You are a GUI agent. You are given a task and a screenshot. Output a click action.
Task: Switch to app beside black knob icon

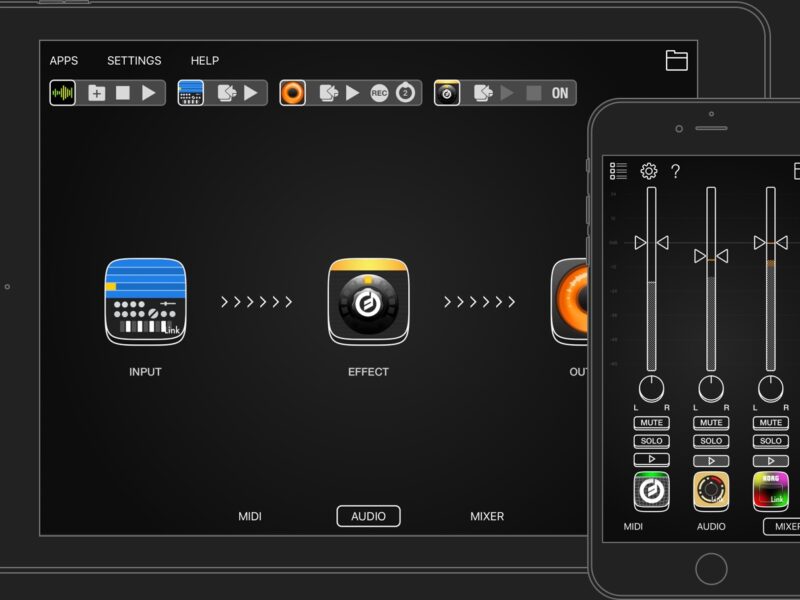click(x=483, y=93)
